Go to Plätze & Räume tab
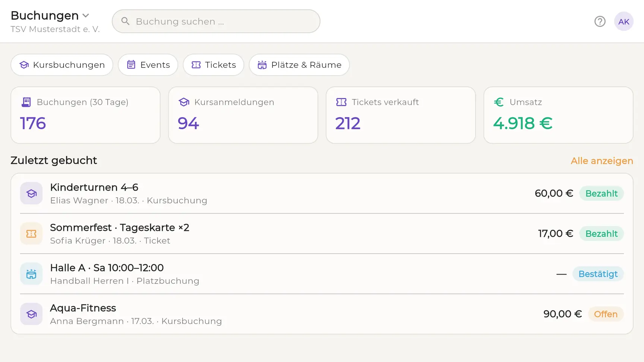This screenshot has width=644, height=362. tap(299, 65)
